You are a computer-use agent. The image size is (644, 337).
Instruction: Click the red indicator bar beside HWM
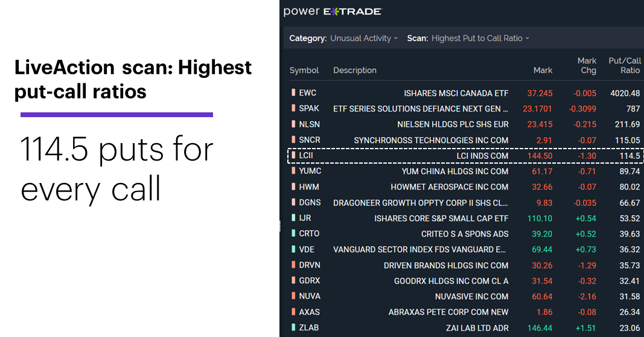coord(293,187)
